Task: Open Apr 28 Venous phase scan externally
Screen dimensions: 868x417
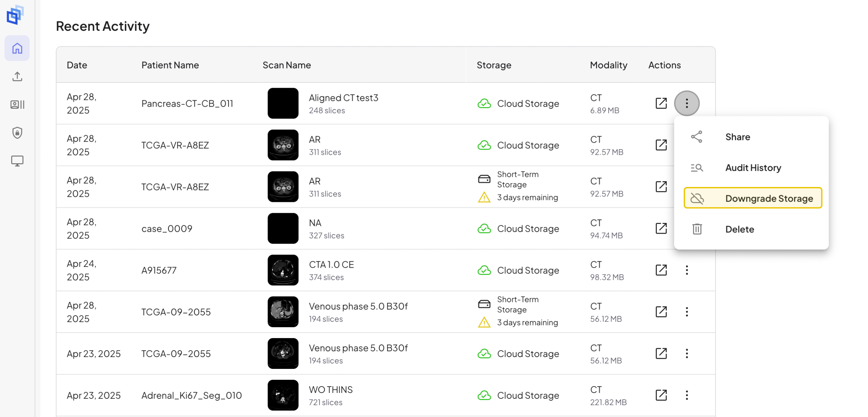Action: click(661, 312)
